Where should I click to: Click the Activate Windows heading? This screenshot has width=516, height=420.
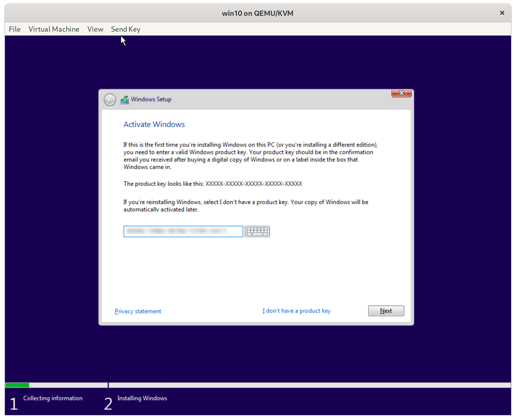[154, 124]
